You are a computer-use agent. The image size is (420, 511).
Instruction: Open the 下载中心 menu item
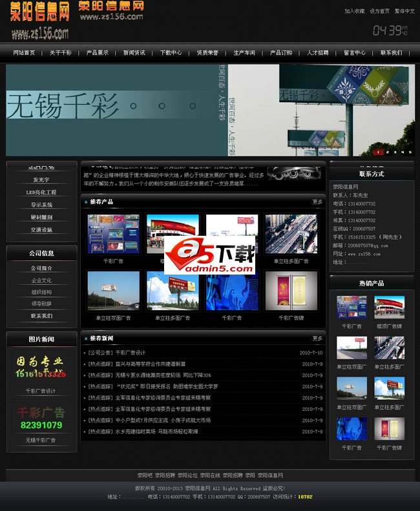click(171, 53)
